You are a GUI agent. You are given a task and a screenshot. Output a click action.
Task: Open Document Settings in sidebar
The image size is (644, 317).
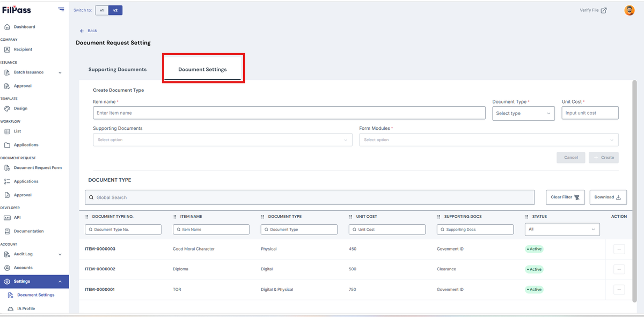point(36,295)
